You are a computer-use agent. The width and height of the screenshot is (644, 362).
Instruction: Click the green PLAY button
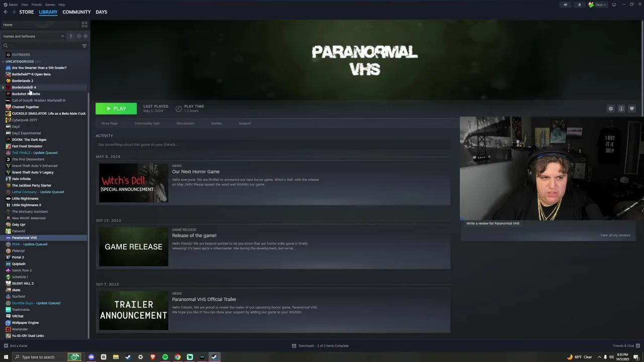[116, 109]
